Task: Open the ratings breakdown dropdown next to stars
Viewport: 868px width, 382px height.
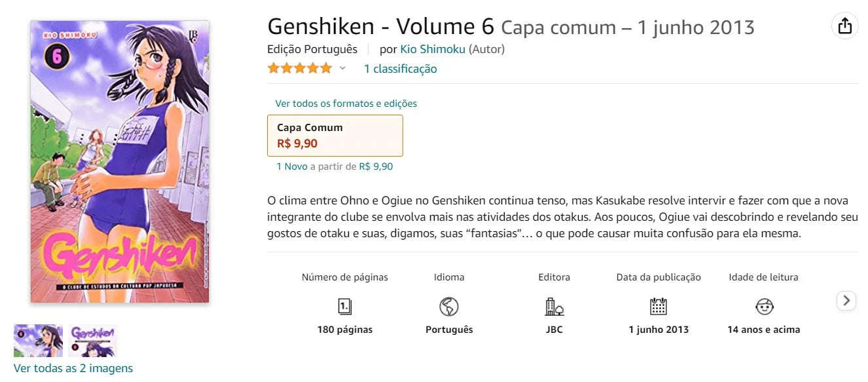Action: click(x=341, y=69)
